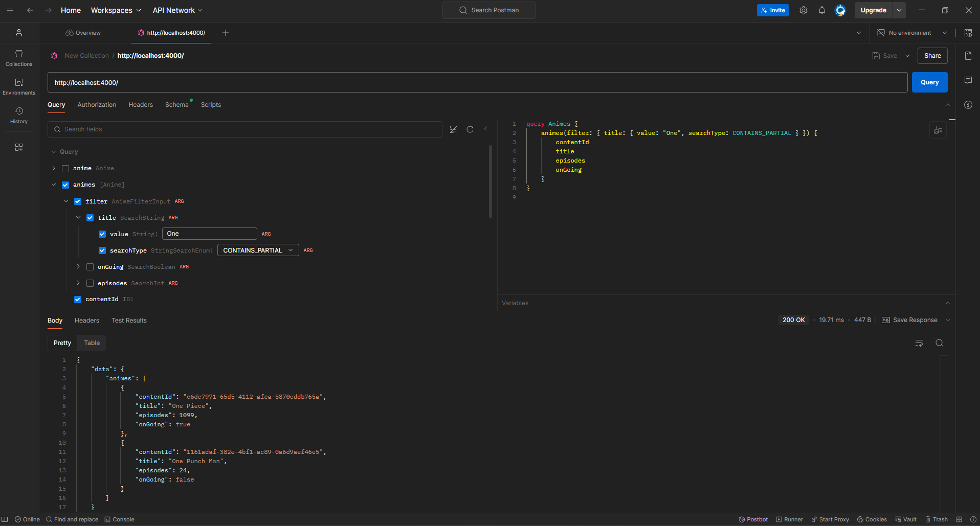Uncheck the contentId field checkbox
The height and width of the screenshot is (526, 980).
click(x=78, y=300)
